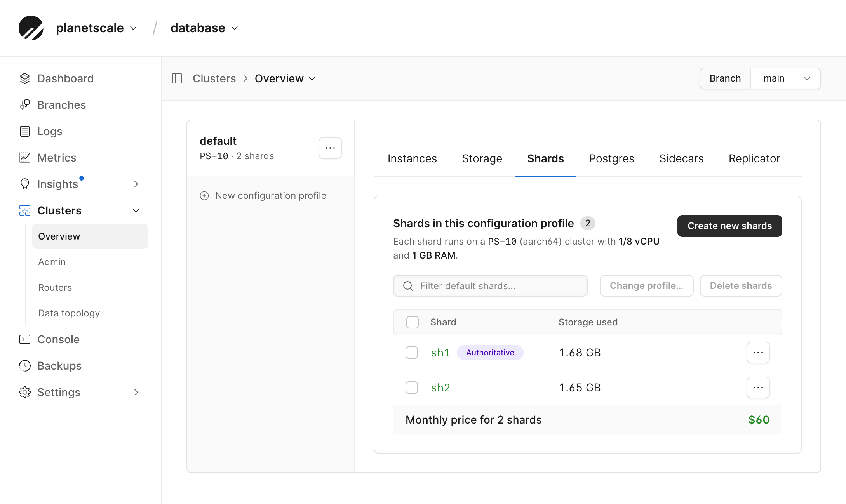Click the $60 monthly price value

(759, 420)
